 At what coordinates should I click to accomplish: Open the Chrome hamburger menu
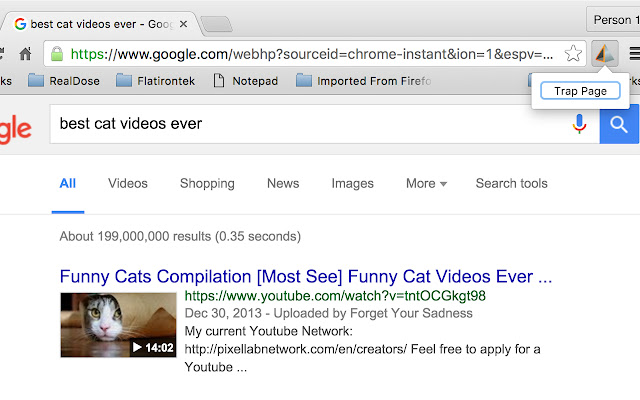click(x=634, y=53)
